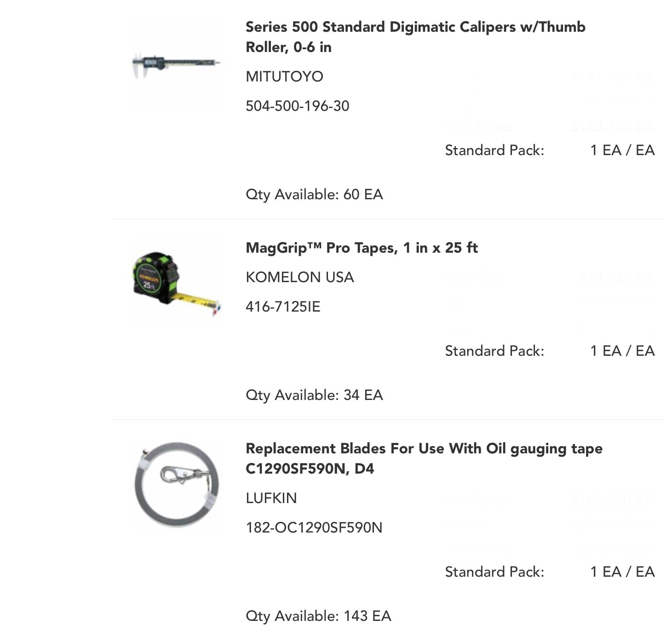This screenshot has height=637, width=672.
Task: Open Series 500 Standard Digimatic Calipers title
Action: 415,37
